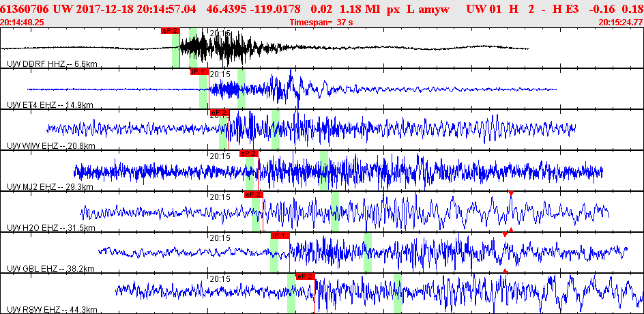Click the green window after the pick on ET4 trace
The width and height of the screenshot is (644, 314).
point(241,89)
